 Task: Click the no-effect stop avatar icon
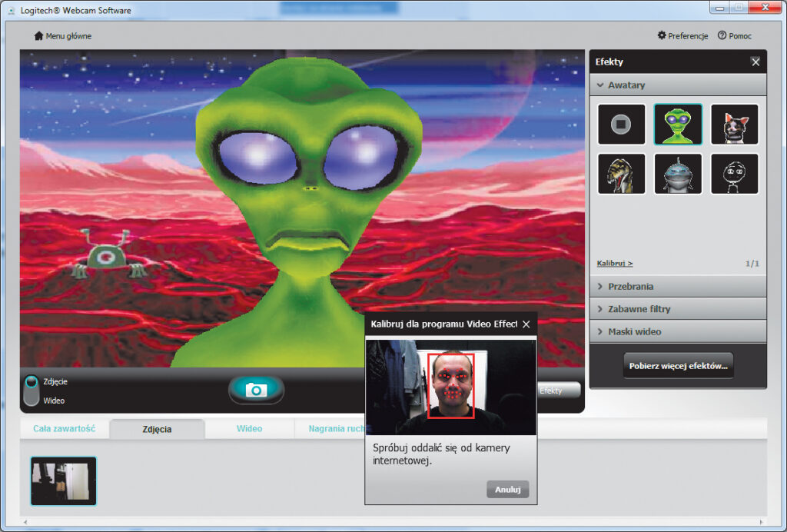pos(621,125)
